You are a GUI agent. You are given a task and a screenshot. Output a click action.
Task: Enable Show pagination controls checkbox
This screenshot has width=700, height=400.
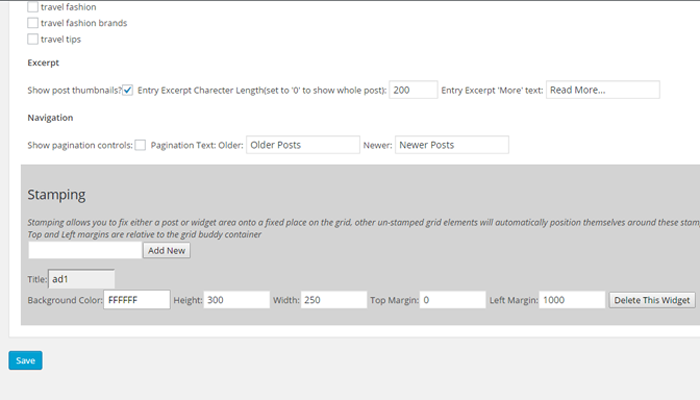click(x=140, y=145)
